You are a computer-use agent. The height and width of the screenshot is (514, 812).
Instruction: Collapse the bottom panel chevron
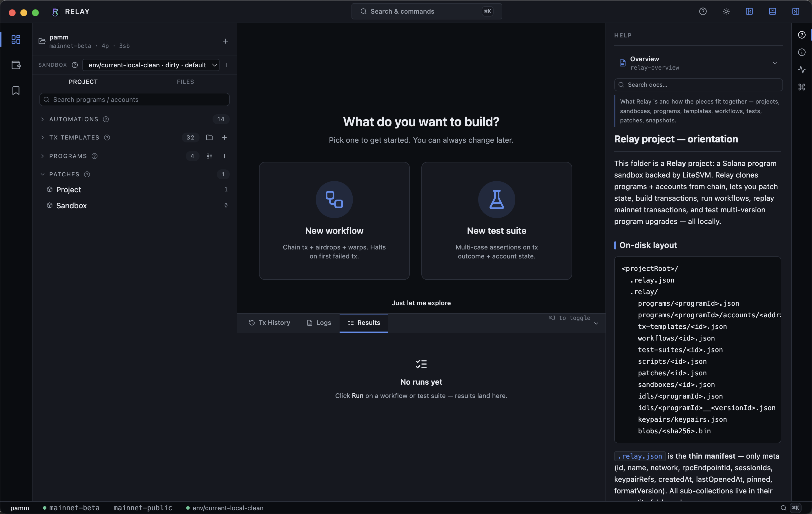tap(596, 323)
